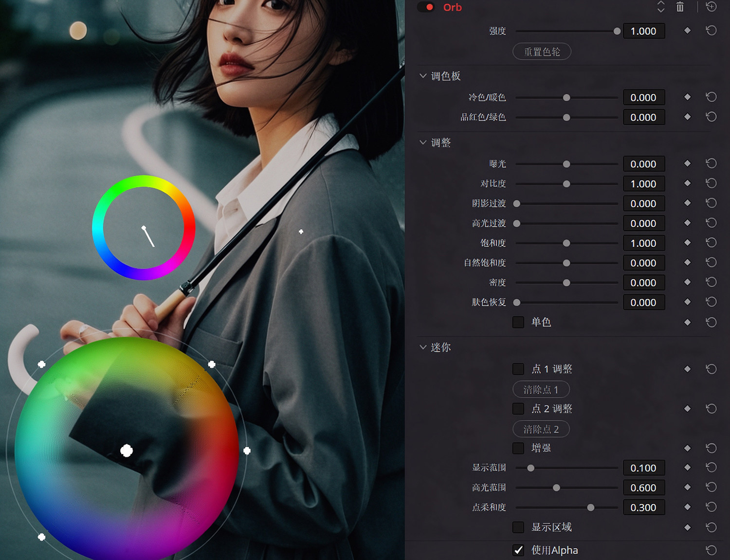Click the 清除点 1 button
Screen dimensions: 730x560
pyautogui.click(x=541, y=390)
